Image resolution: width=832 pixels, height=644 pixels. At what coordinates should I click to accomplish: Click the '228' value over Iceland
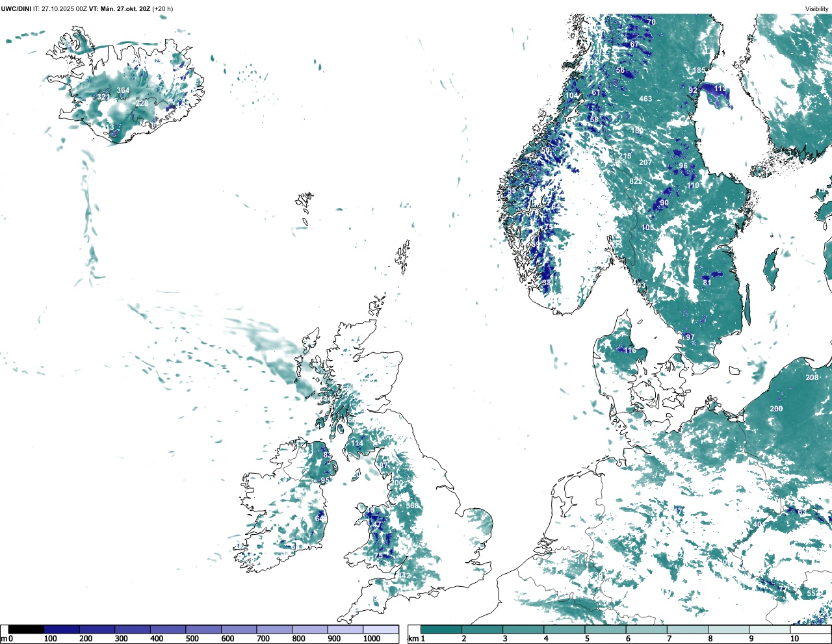tap(142, 103)
